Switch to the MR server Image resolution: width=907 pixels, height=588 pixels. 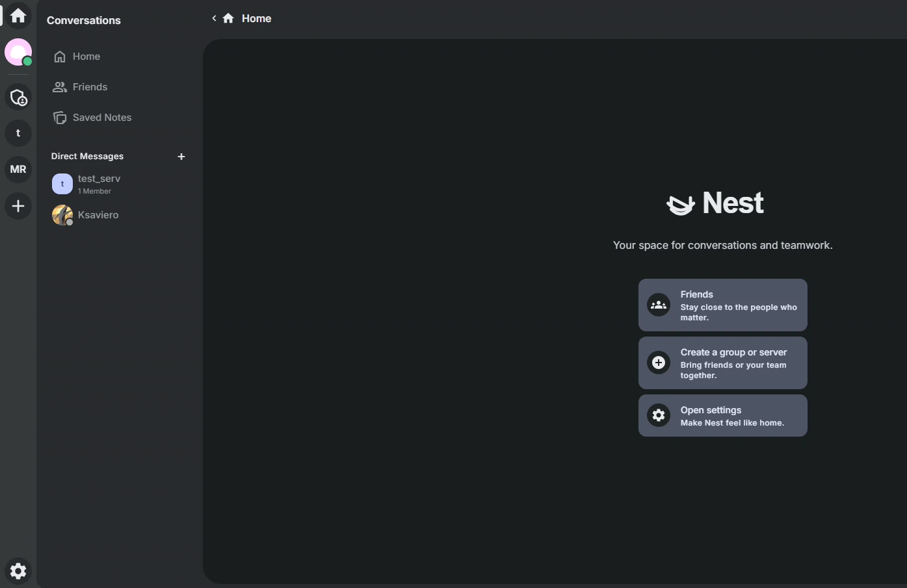click(x=18, y=170)
